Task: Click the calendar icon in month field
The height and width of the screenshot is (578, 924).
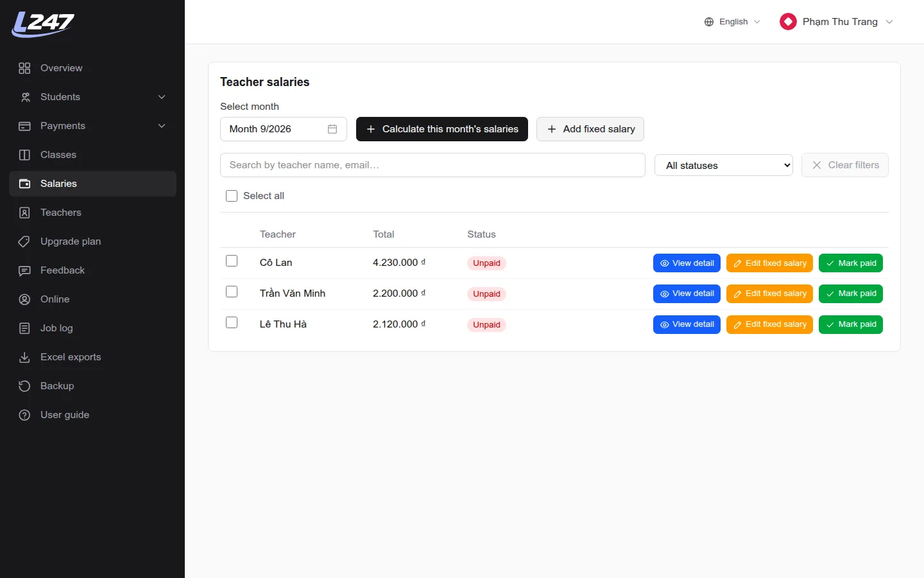Action: pyautogui.click(x=332, y=129)
